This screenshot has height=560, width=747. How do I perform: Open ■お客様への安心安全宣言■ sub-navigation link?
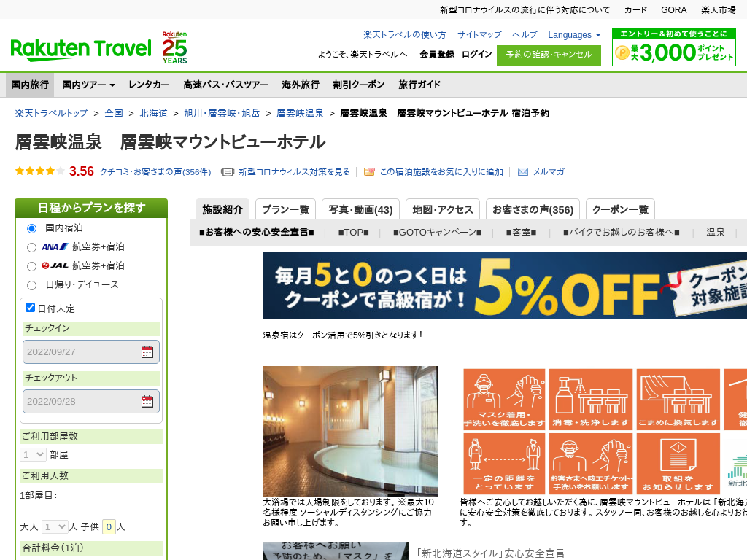coord(257,233)
